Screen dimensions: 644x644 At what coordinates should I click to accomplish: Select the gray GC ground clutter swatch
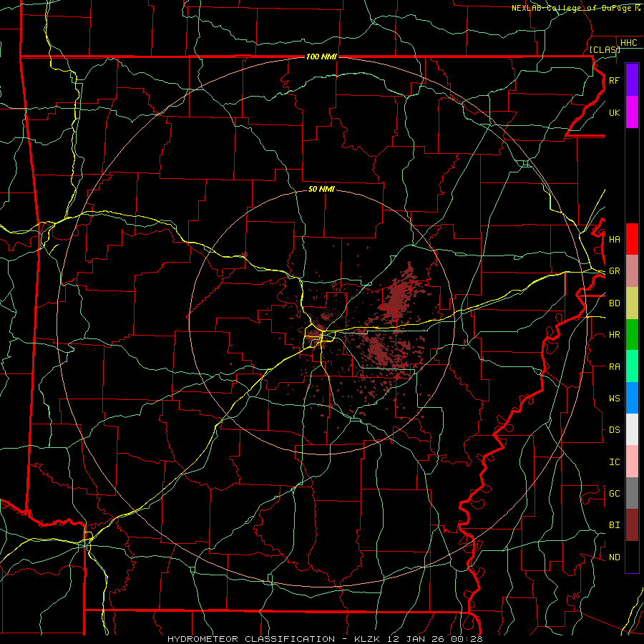pos(632,493)
